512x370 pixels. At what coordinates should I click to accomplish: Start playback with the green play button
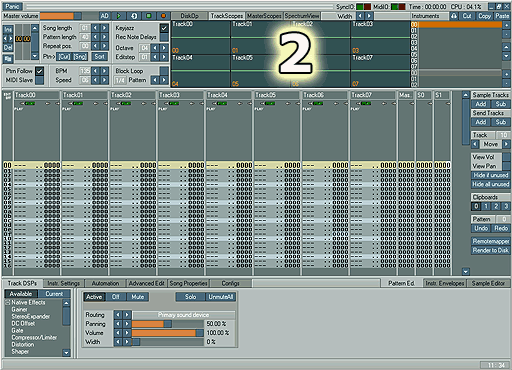tap(119, 16)
